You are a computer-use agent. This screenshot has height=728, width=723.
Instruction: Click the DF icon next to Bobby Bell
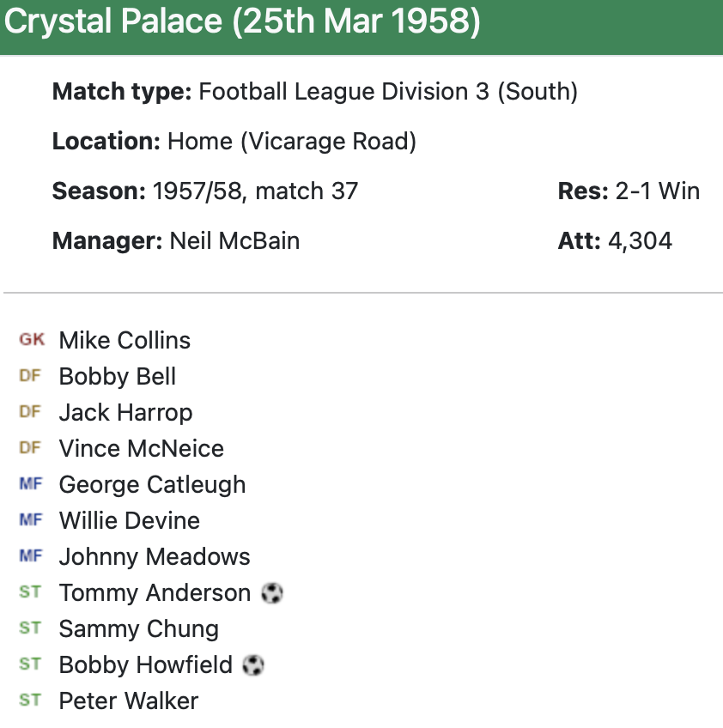pyautogui.click(x=30, y=376)
